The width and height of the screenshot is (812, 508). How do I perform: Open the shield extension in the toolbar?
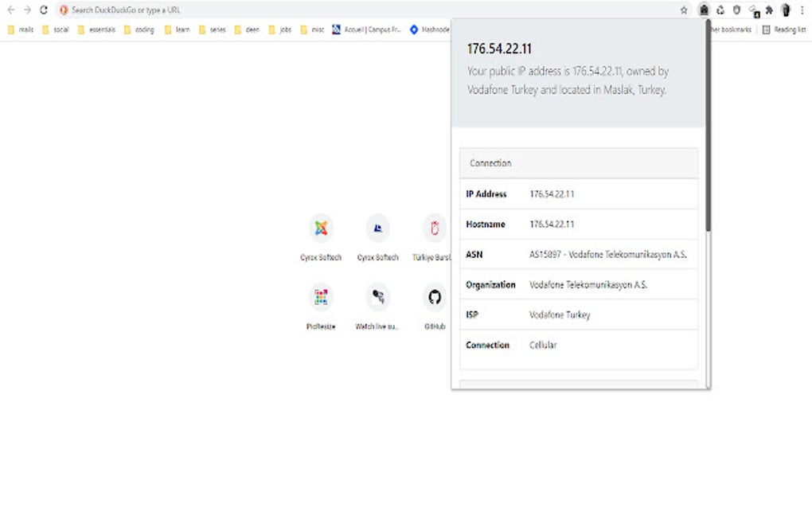(x=736, y=10)
